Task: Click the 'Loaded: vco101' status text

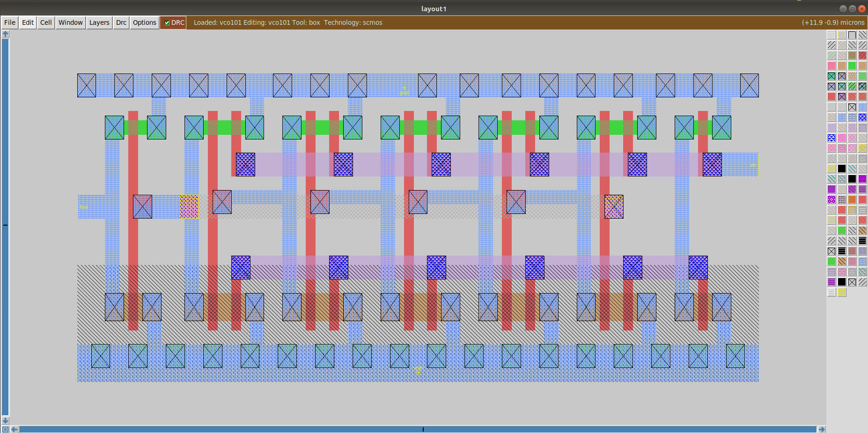Action: (217, 22)
